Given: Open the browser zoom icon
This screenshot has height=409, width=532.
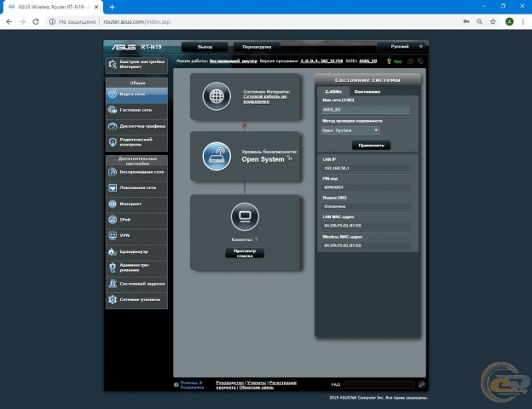Looking at the screenshot, I should 479,21.
